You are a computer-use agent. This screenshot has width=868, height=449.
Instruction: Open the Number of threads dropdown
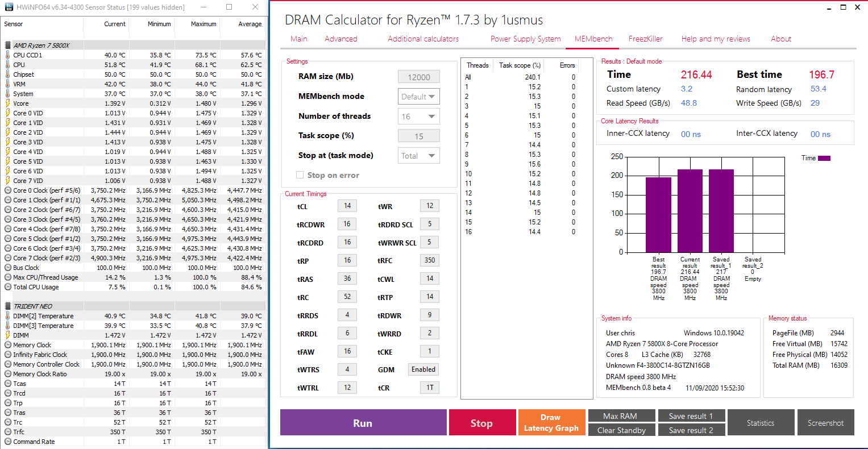419,117
